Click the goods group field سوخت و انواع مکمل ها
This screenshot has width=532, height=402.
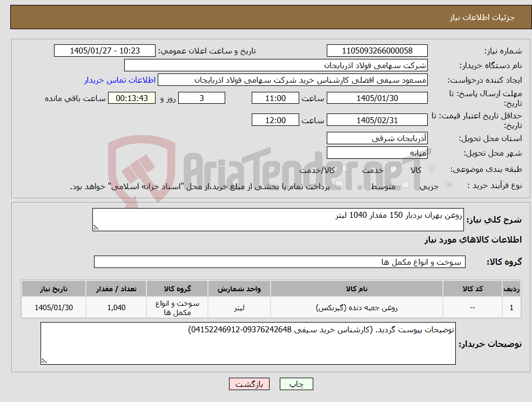[280, 262]
